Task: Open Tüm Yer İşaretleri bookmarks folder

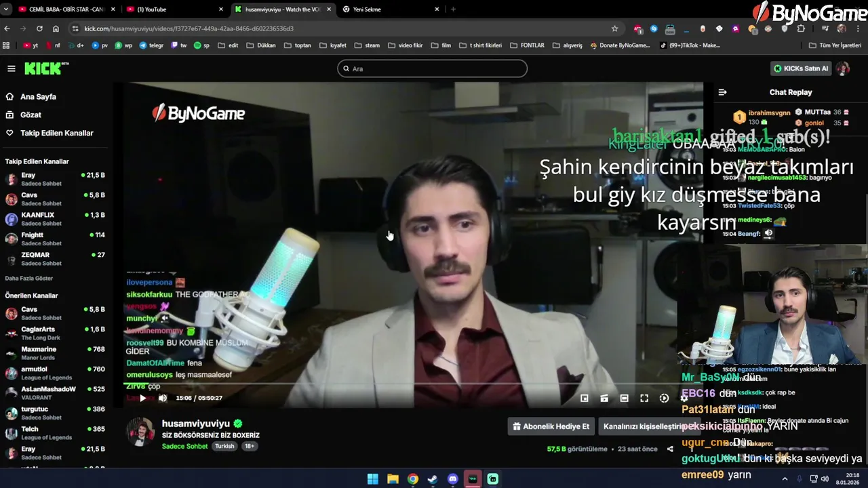Action: click(835, 45)
